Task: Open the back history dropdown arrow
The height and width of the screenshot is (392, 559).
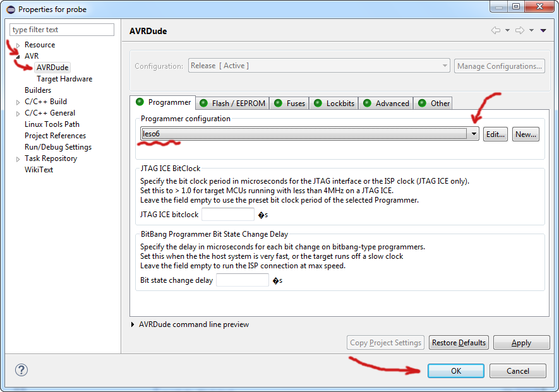Action: click(x=507, y=31)
